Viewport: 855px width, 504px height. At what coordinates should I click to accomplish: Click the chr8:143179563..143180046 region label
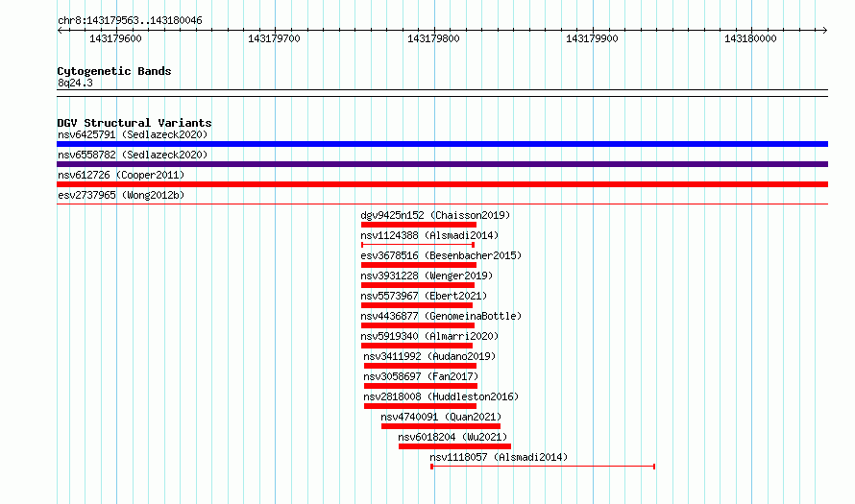click(130, 20)
